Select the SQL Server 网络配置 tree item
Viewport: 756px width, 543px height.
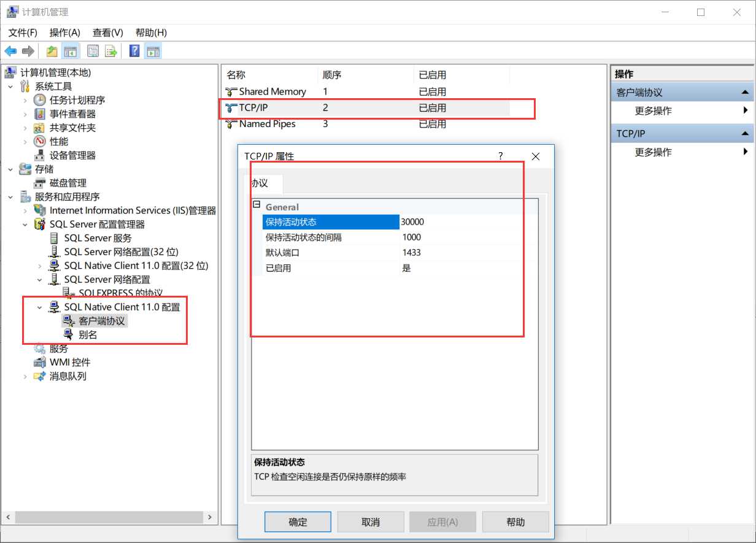pyautogui.click(x=107, y=279)
